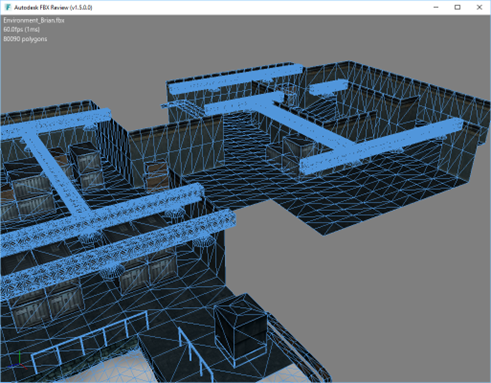Close the Autodesk FBX Review window
The height and width of the screenshot is (383, 491).
(479, 7)
